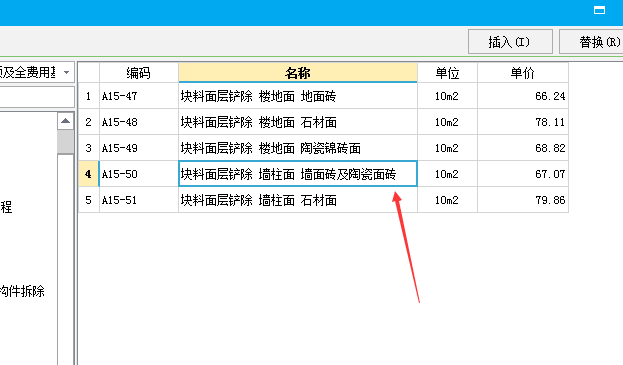Select code cell A15-51
Viewport: 623px width, 365px height.
139,200
